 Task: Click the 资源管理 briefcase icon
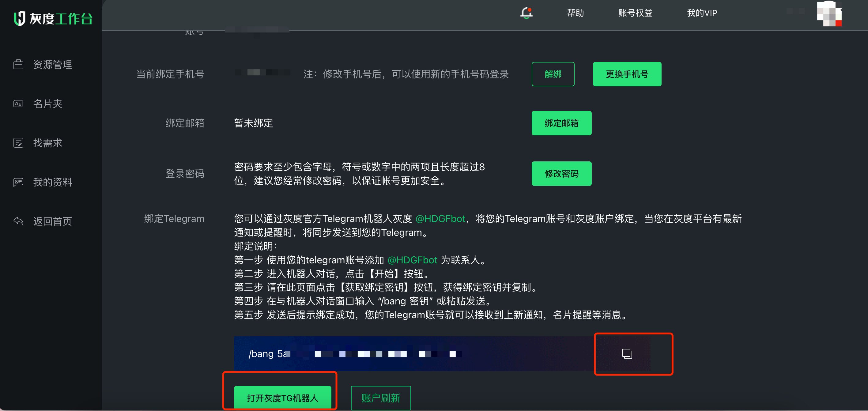[x=18, y=64]
